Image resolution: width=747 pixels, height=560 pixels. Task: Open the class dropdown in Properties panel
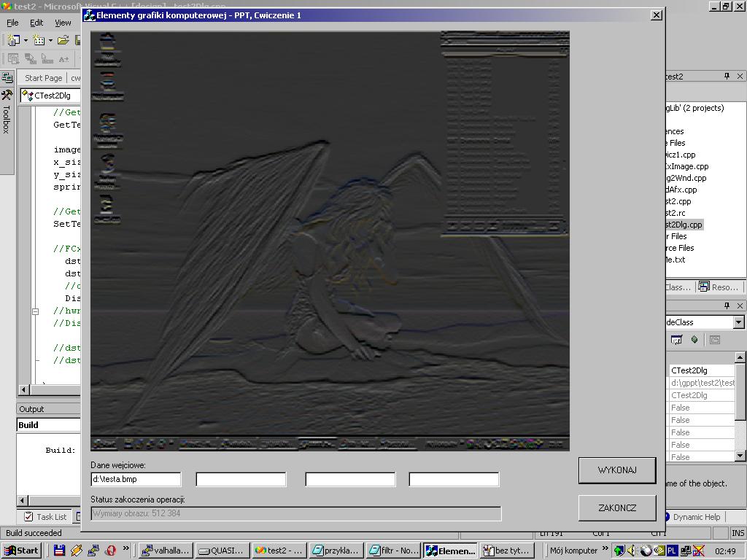pyautogui.click(x=739, y=322)
